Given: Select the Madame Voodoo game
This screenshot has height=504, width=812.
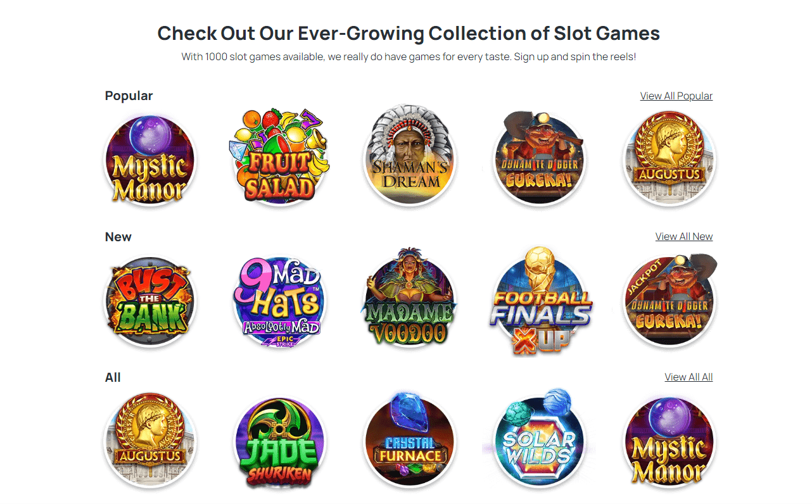Looking at the screenshot, I should tap(410, 297).
